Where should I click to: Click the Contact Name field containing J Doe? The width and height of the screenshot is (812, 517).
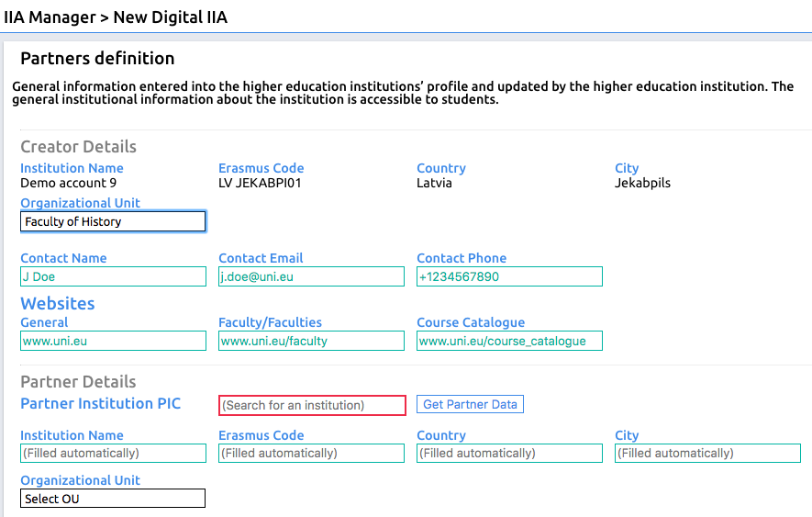coord(113,276)
